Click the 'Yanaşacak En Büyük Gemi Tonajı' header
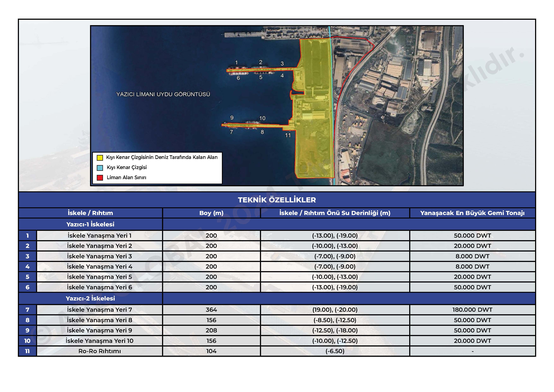554x392 pixels. pos(473,213)
